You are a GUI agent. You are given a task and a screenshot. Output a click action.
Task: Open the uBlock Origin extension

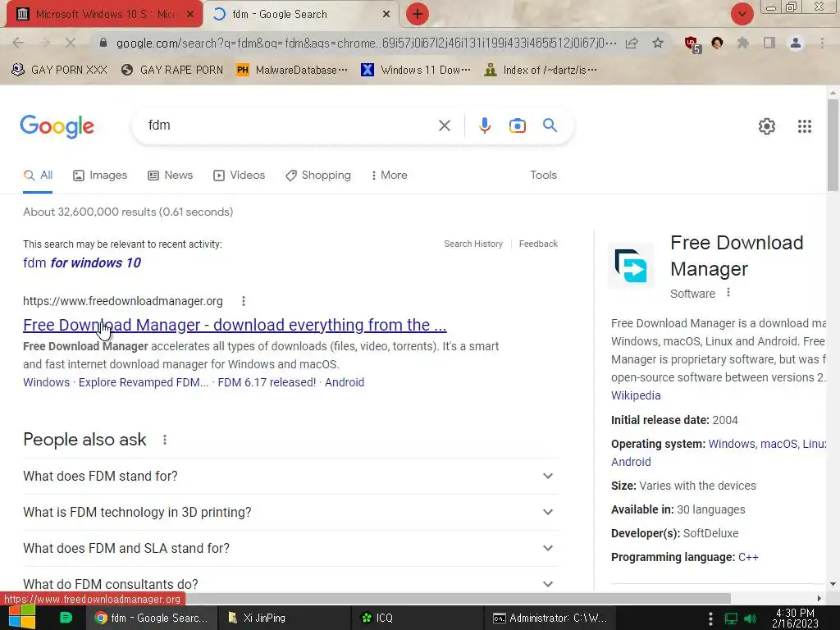pos(692,44)
